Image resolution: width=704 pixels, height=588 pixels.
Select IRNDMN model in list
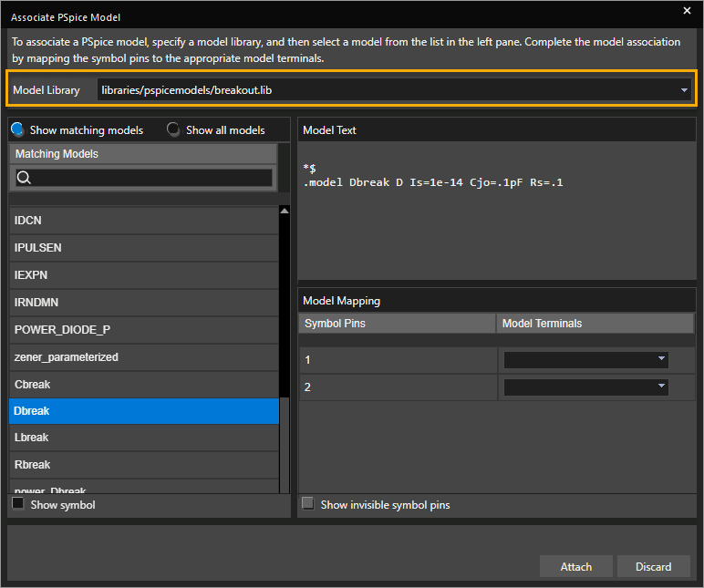(144, 303)
